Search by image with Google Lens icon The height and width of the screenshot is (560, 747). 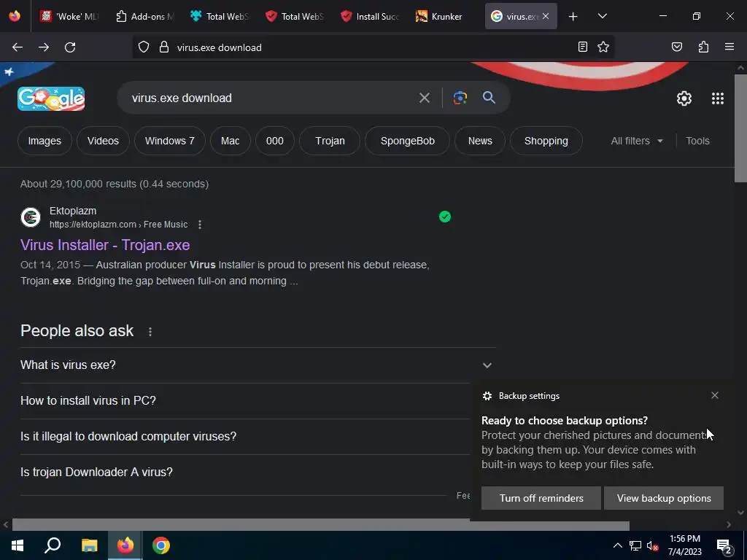[x=460, y=98]
